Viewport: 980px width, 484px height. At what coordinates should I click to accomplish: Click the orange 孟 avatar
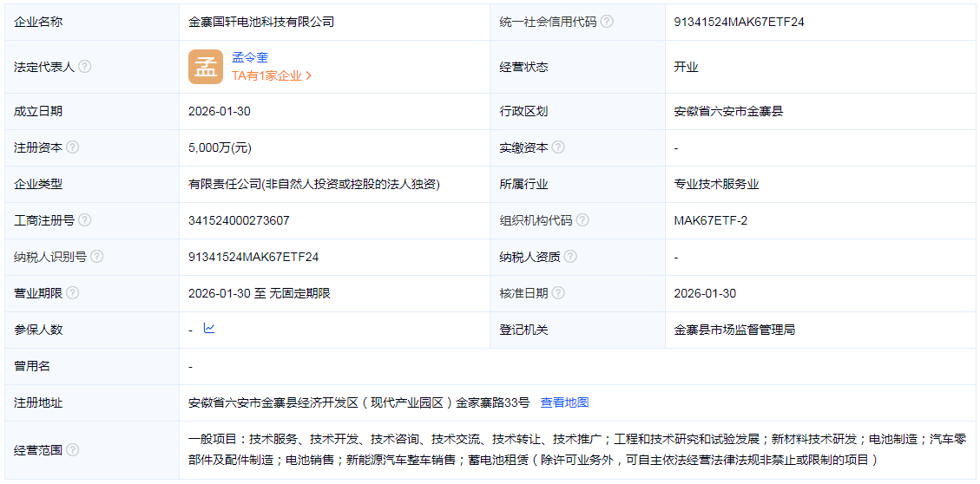click(206, 67)
